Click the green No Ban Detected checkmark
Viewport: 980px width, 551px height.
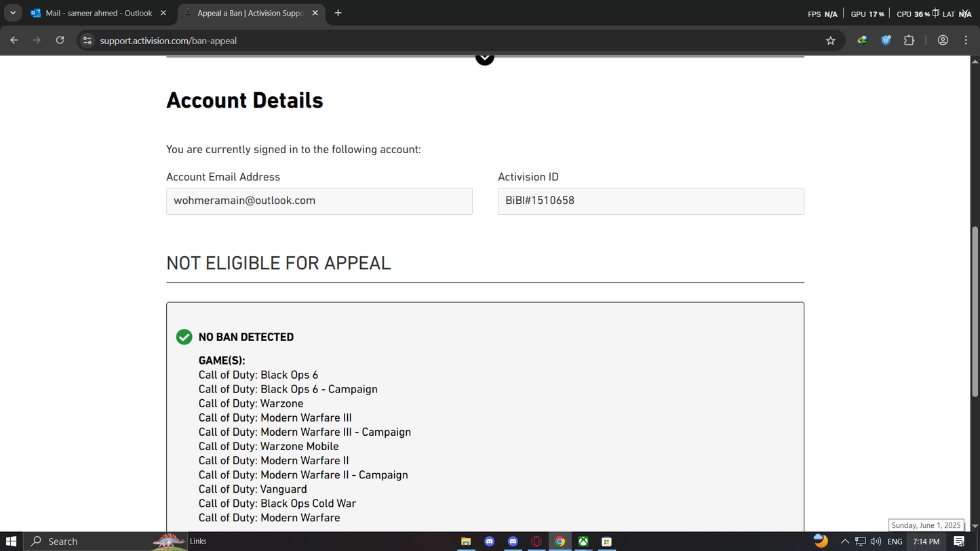click(x=184, y=337)
